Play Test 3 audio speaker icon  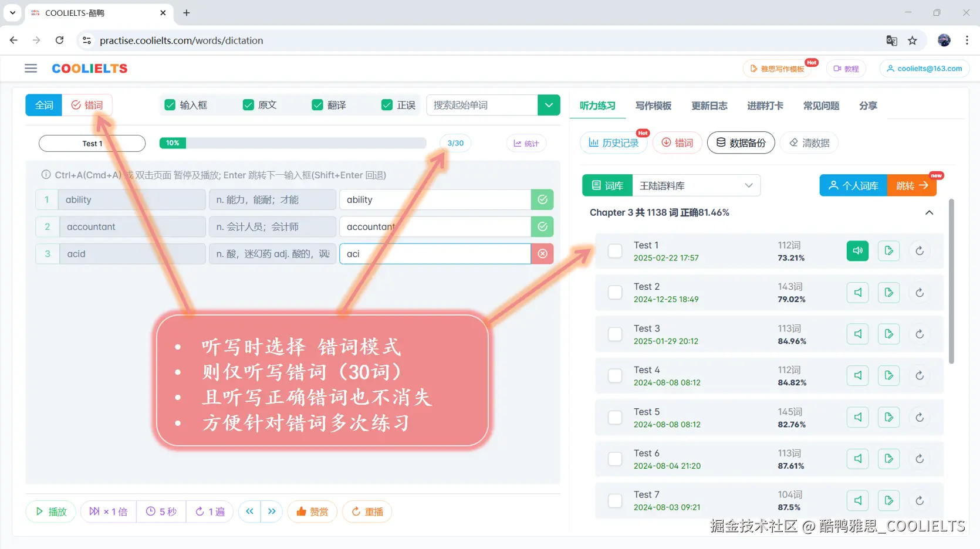857,334
